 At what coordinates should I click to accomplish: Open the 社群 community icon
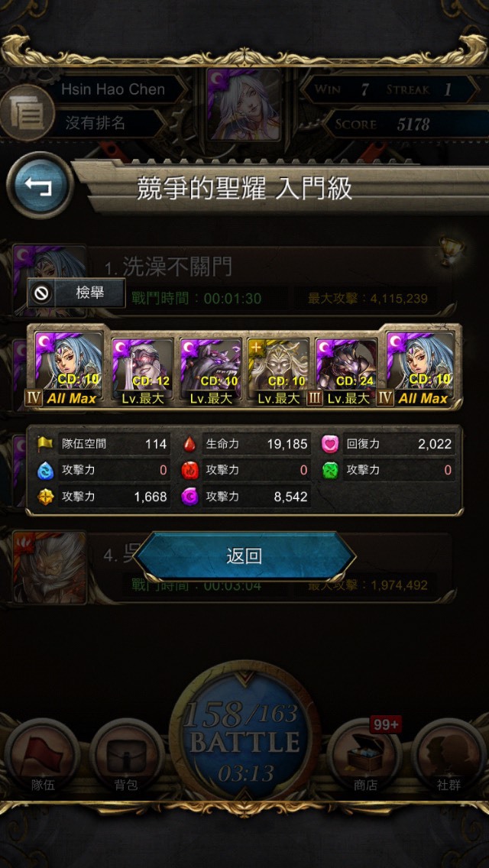coord(449,756)
